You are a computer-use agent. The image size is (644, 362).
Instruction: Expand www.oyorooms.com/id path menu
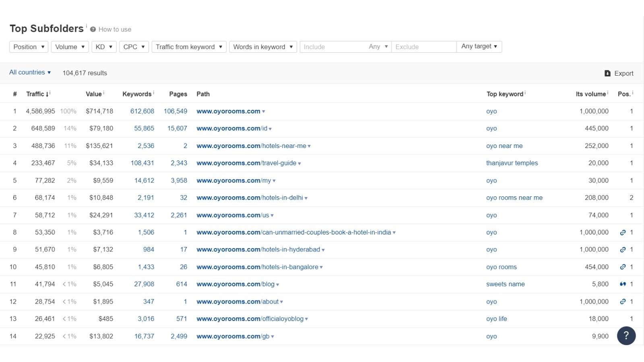pos(270,129)
